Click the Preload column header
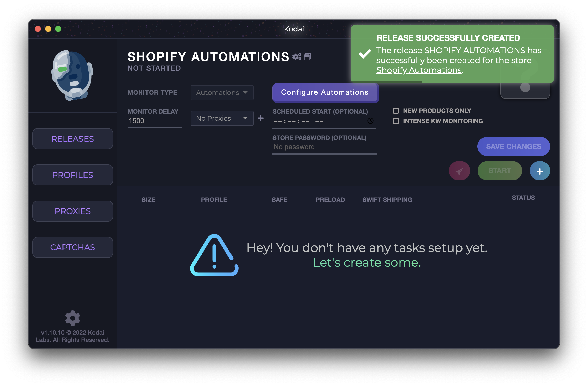 tap(330, 200)
